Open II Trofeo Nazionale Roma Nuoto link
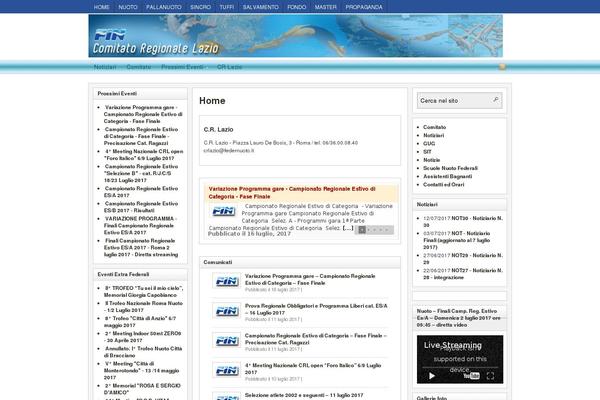This screenshot has height=400, width=600. point(143,307)
